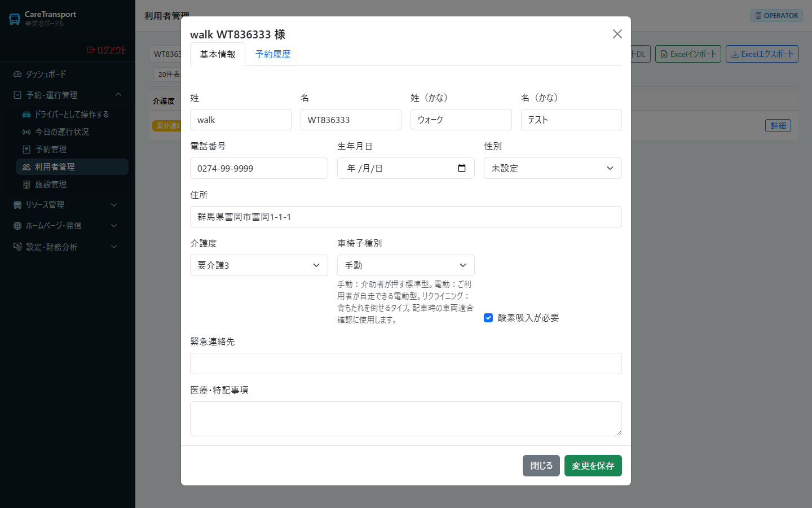Open the 性別 dropdown
This screenshot has width=812, height=508.
coord(553,168)
